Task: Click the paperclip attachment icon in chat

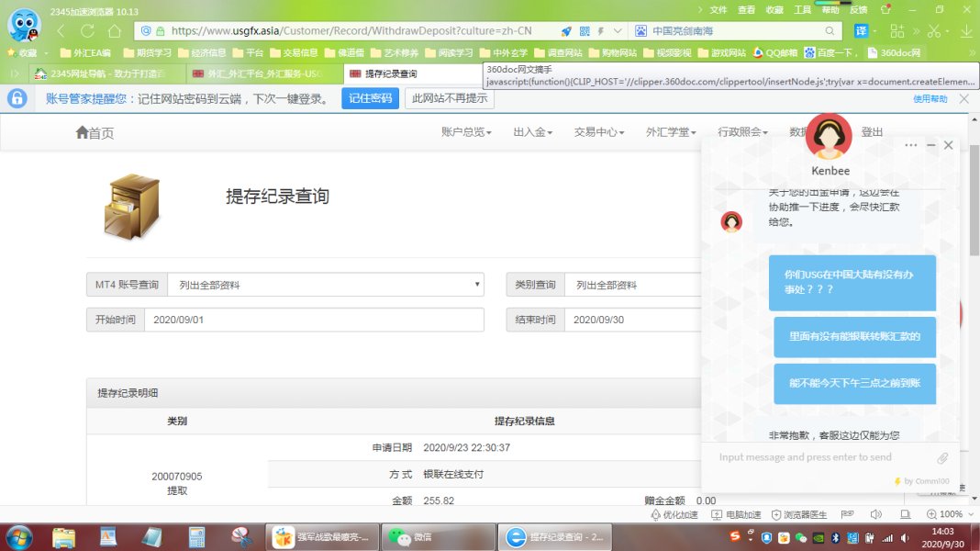Action: pyautogui.click(x=941, y=457)
